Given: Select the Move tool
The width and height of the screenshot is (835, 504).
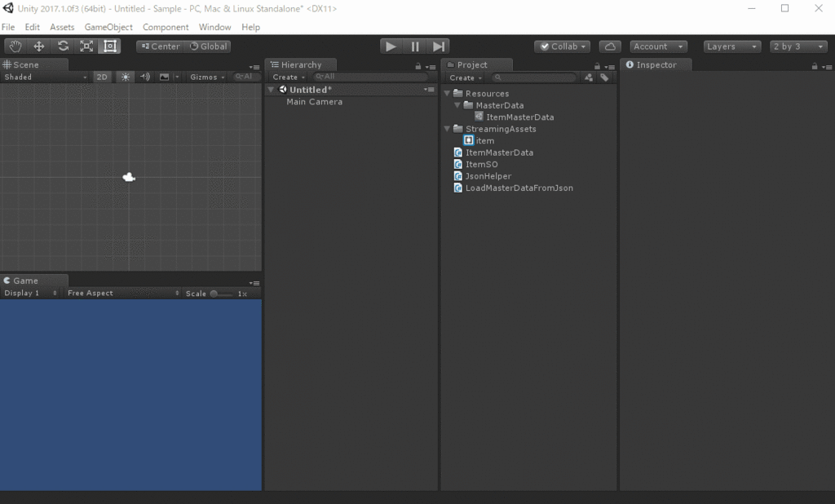Looking at the screenshot, I should click(39, 46).
